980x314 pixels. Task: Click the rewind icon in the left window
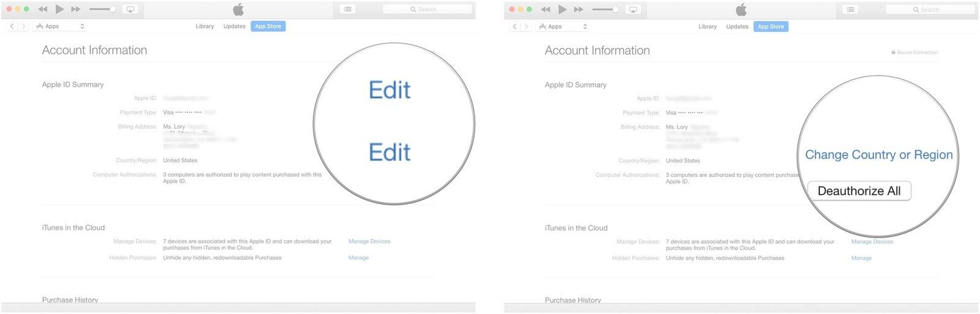[x=42, y=9]
